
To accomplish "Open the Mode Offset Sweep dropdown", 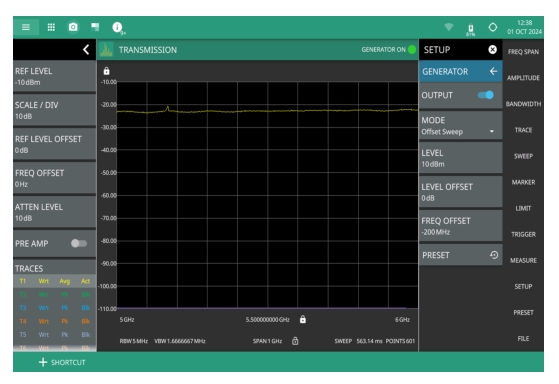I will pyautogui.click(x=460, y=126).
